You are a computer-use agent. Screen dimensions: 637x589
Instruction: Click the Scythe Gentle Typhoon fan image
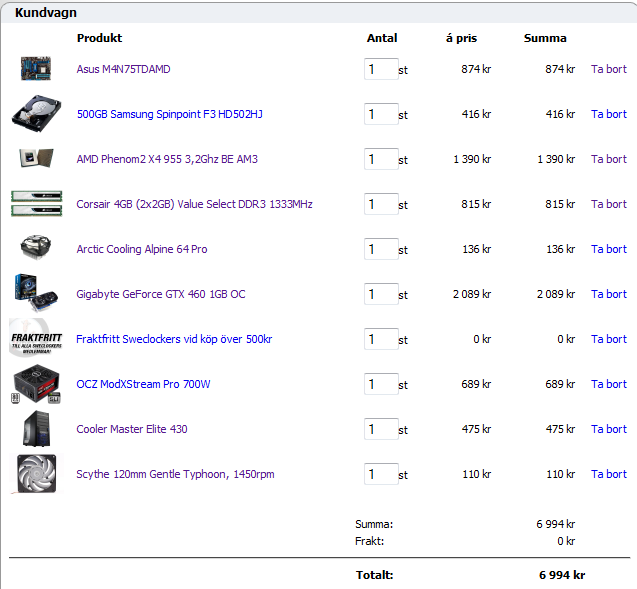click(36, 474)
